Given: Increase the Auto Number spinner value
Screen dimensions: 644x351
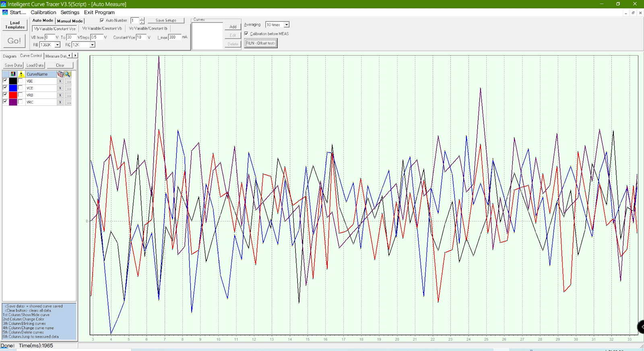Looking at the screenshot, I should point(142,19).
